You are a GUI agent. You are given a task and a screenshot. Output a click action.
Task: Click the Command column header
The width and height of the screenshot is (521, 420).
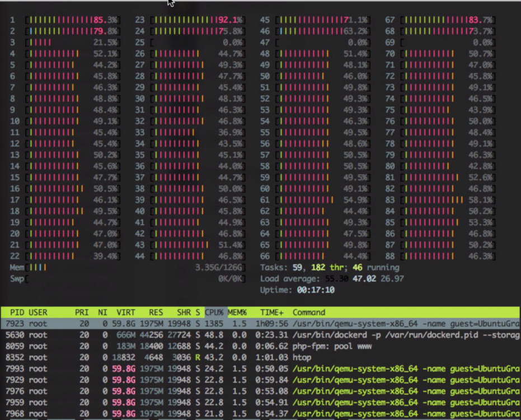[309, 312]
